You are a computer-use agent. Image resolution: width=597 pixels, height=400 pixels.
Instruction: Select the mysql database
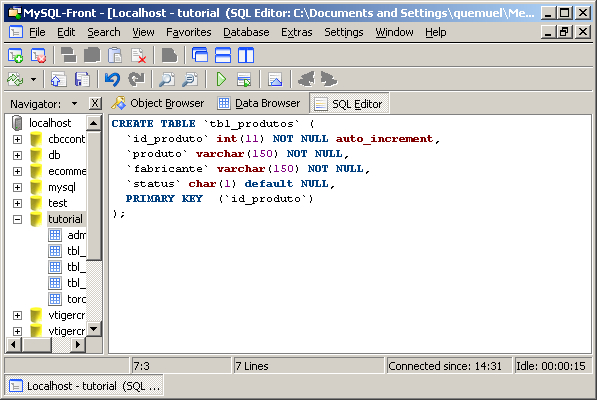62,187
